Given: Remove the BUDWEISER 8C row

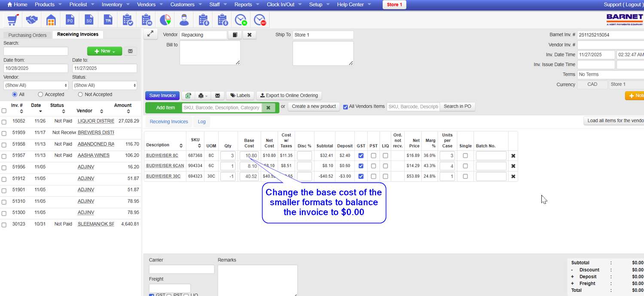Looking at the screenshot, I should pos(513,156).
